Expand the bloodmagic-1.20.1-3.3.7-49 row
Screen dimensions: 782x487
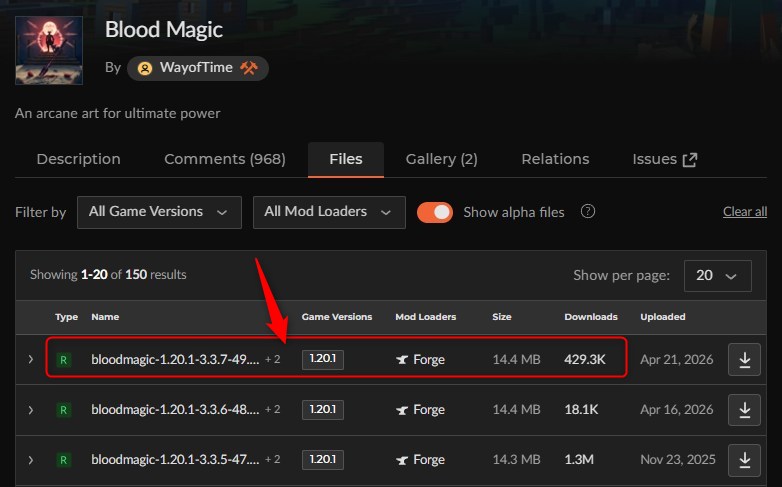tap(30, 359)
